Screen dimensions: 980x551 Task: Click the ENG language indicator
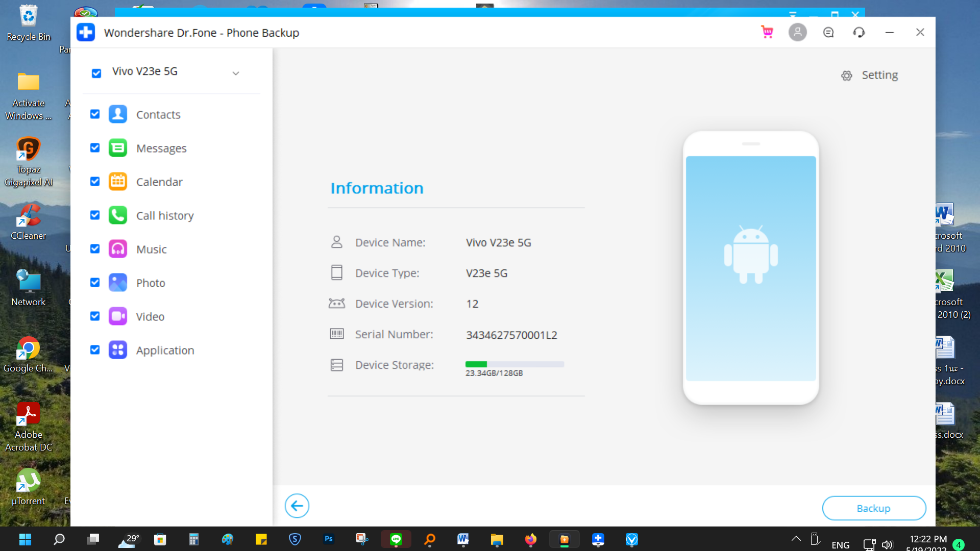pos(840,545)
